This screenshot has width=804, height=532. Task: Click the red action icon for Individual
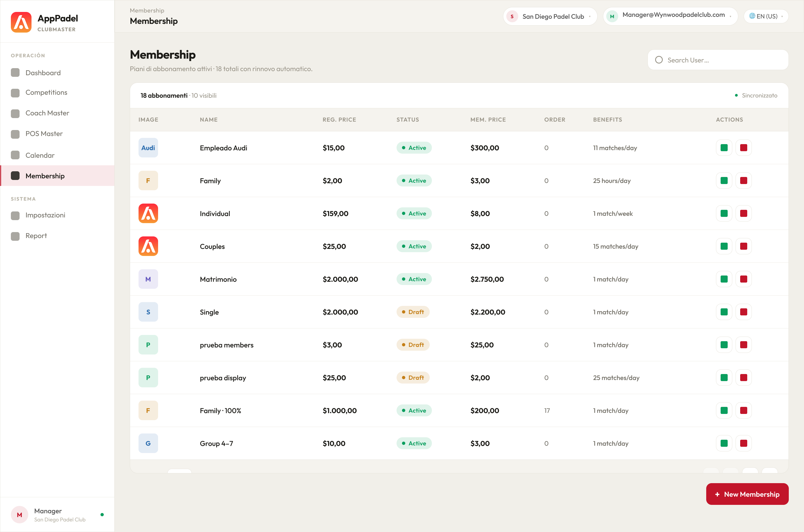pos(744,213)
